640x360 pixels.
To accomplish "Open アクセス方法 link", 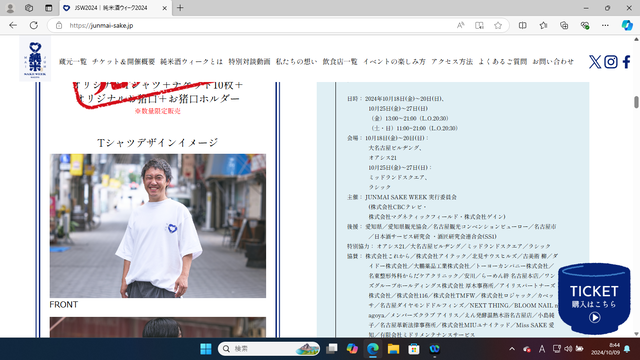I will click(452, 62).
